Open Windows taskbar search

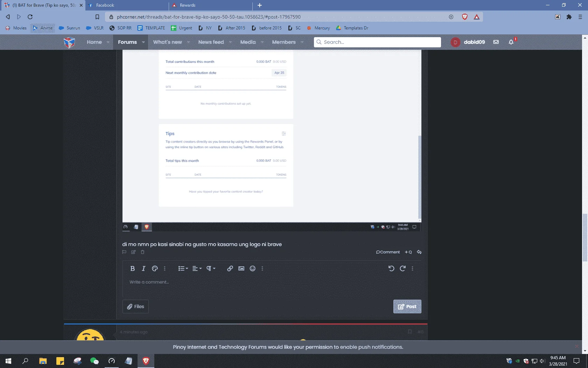(25, 361)
